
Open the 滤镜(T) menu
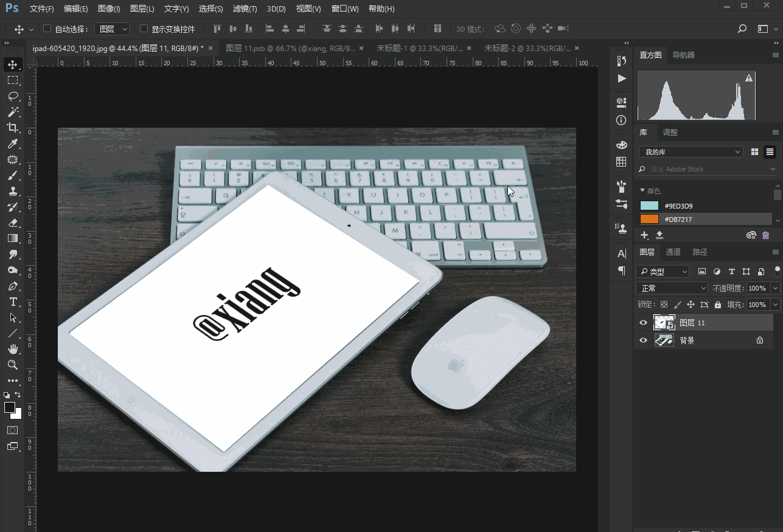(245, 9)
